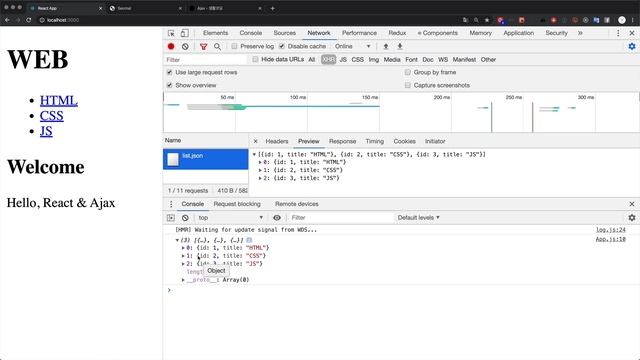Collapse the preview root array
The image size is (640, 360).
[254, 155]
